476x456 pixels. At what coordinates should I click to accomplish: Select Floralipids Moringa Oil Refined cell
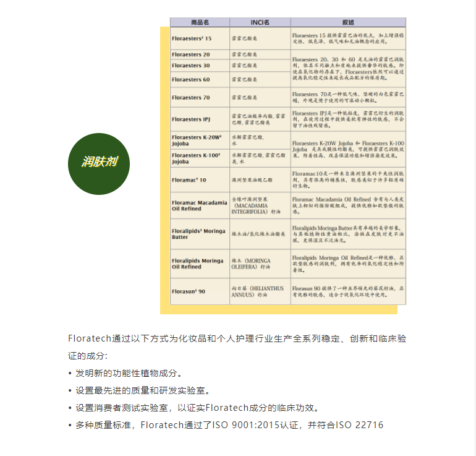pyautogui.click(x=198, y=264)
